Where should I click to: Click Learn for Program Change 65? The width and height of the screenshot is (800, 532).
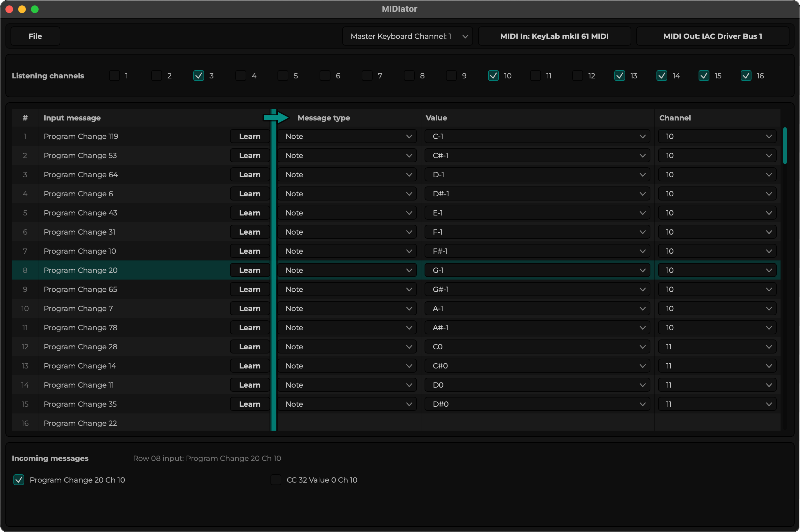[250, 289]
